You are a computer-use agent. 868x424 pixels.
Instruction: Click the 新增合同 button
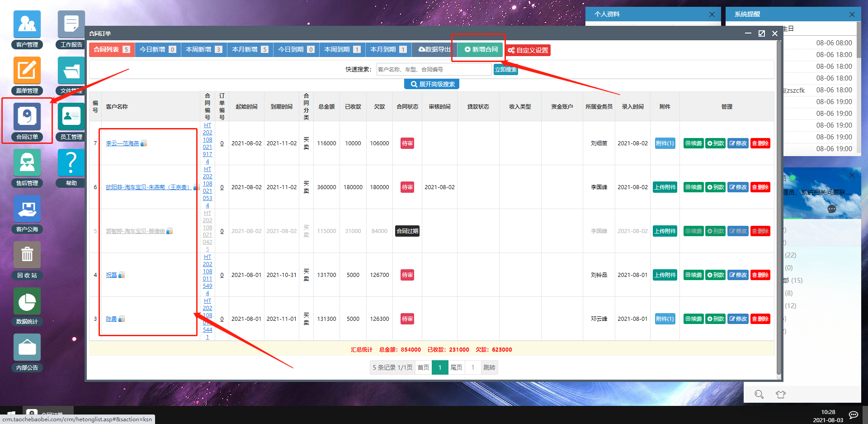pos(481,49)
